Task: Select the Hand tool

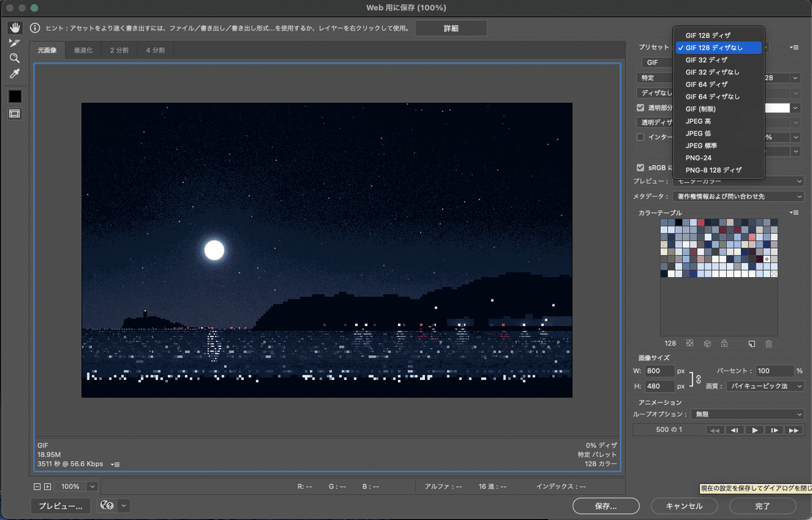Action: [14, 28]
